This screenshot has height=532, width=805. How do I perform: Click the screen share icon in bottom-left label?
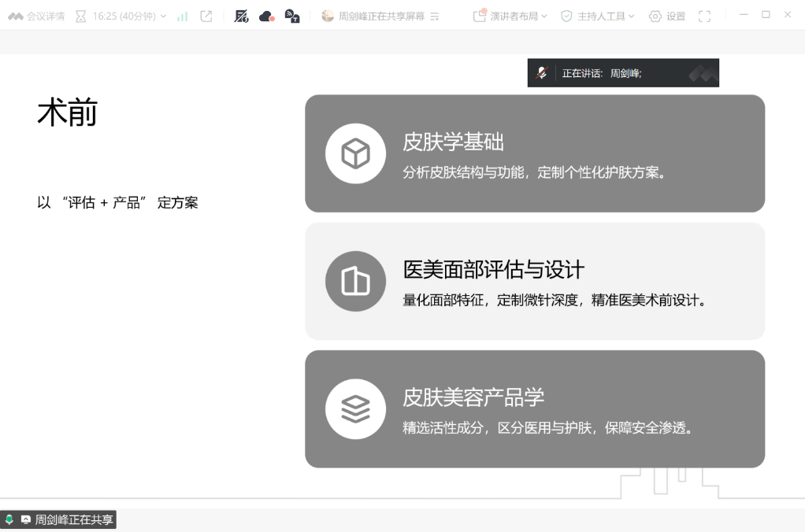(x=25, y=519)
